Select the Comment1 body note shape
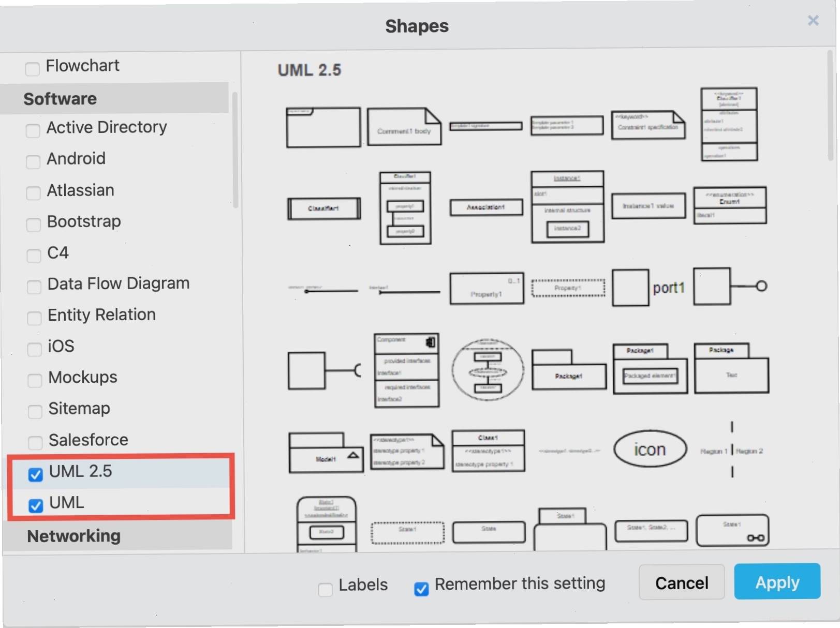This screenshot has height=628, width=840. tap(404, 126)
